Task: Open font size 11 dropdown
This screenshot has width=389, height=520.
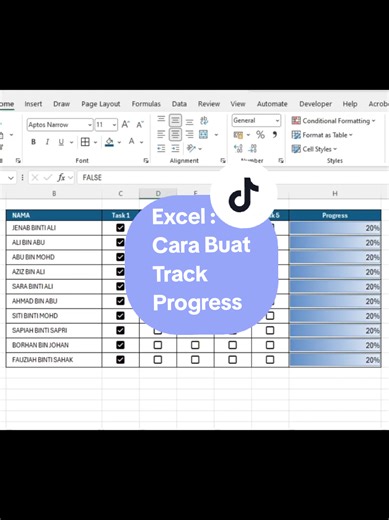Action: coord(114,125)
